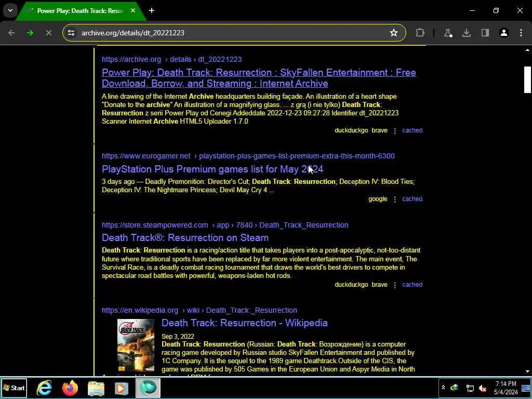Click 'google' source label on eurogamer result

[x=378, y=199]
